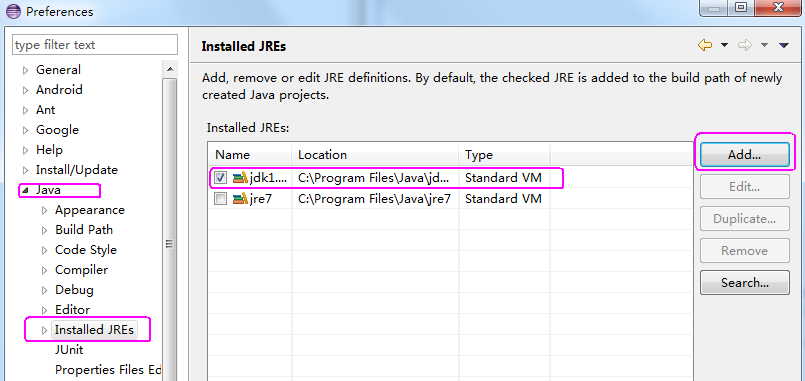Click the preferences tree scrollbar thumb
805x381 pixels.
(x=170, y=243)
